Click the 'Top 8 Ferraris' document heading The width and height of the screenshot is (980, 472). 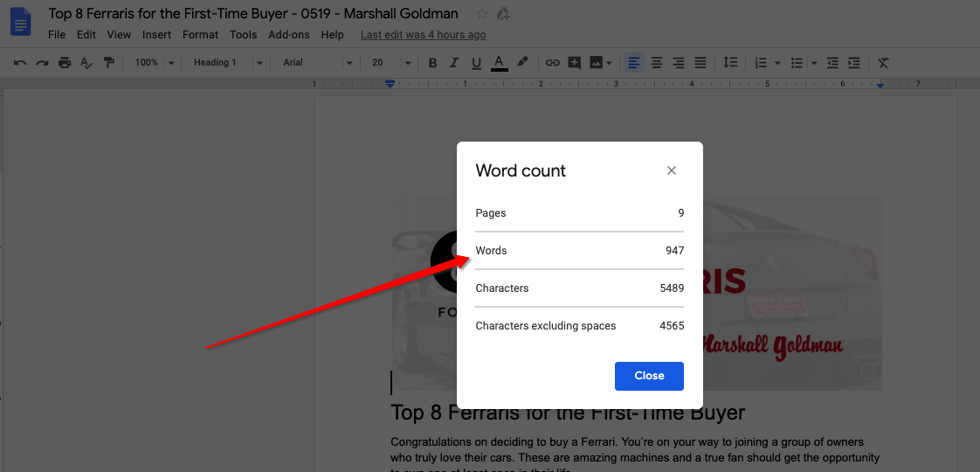pyautogui.click(x=568, y=413)
